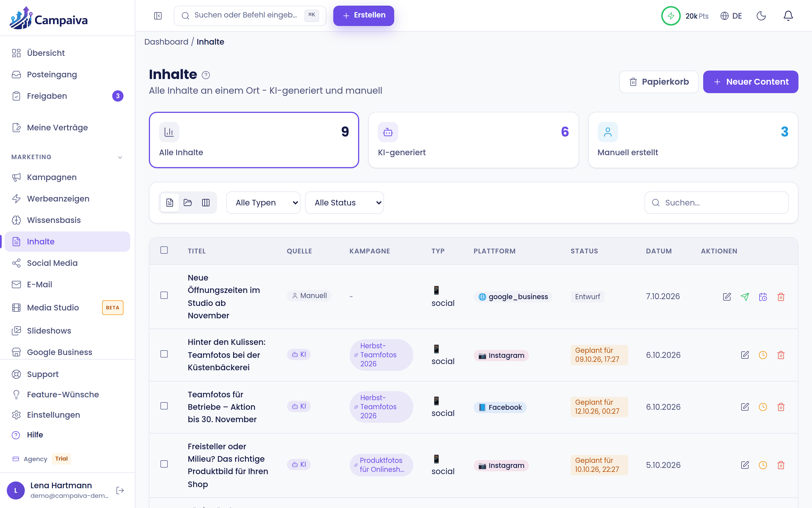812x508 pixels.
Task: Edit the Neue Öffnungszeiten post
Action: pos(727,297)
